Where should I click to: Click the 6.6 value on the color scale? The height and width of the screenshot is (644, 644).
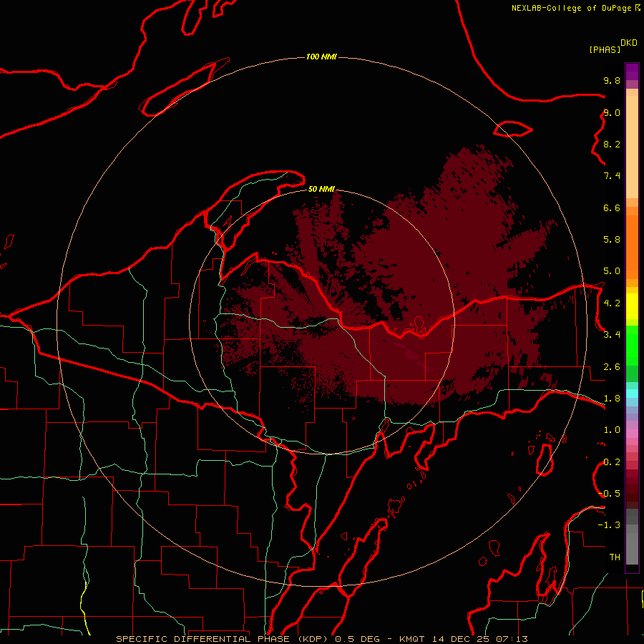point(612,208)
